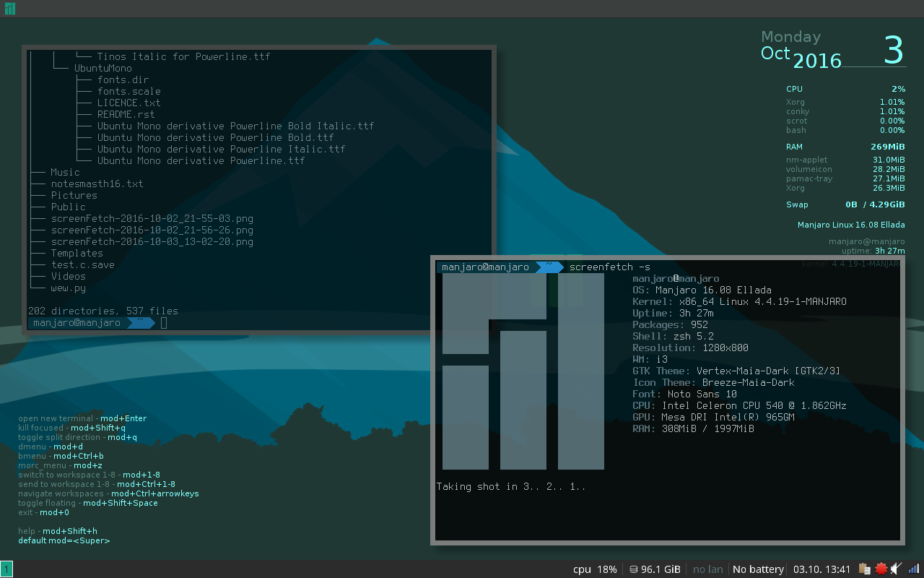Open the network signal tray icon
This screenshot has height=578, width=924.
pos(914,569)
